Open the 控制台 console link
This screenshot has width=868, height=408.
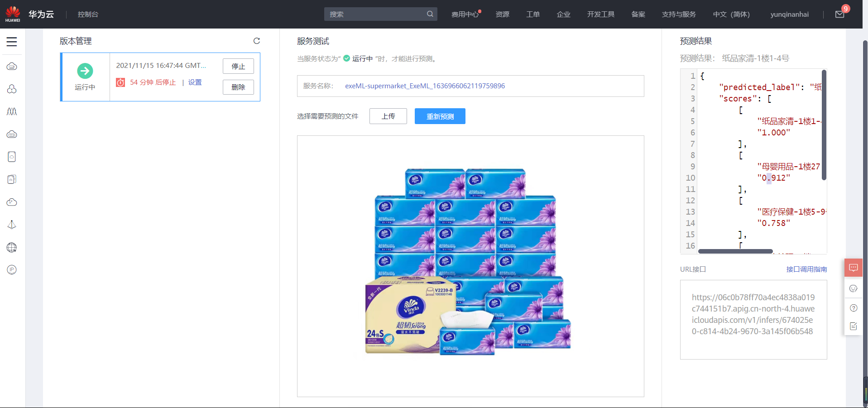[x=88, y=14]
